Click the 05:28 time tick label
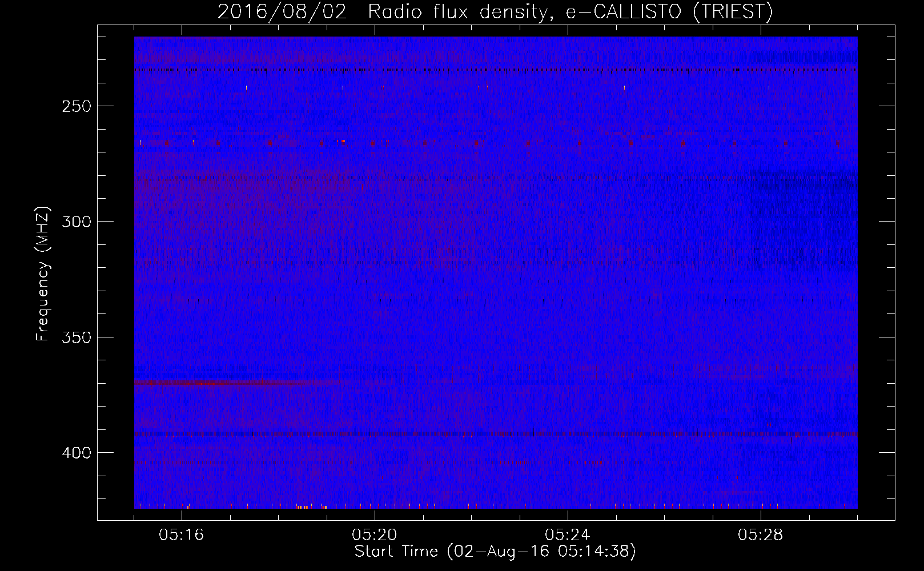Image resolution: width=924 pixels, height=571 pixels. coord(761,535)
